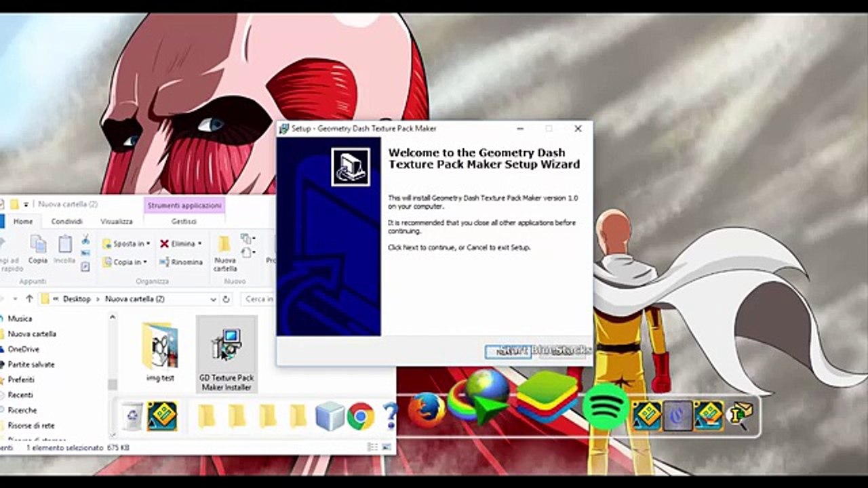
Task: Select the img test folder
Action: 160,352
